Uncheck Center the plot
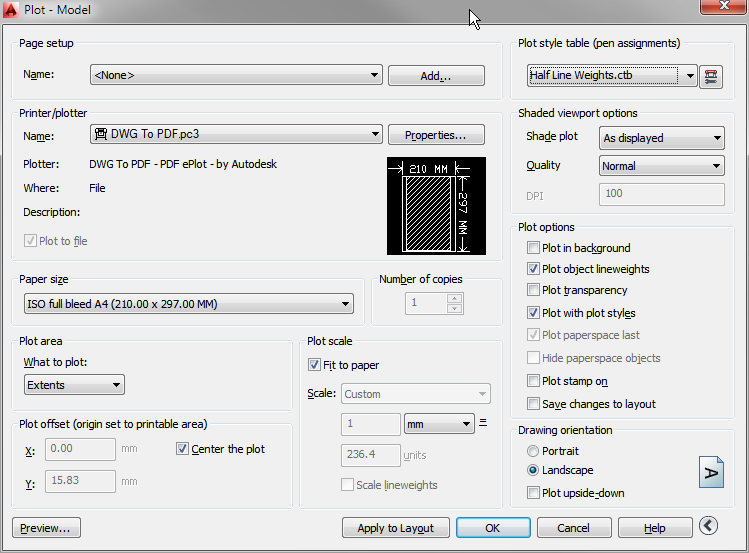Viewport: 749px width, 553px height. click(x=182, y=448)
